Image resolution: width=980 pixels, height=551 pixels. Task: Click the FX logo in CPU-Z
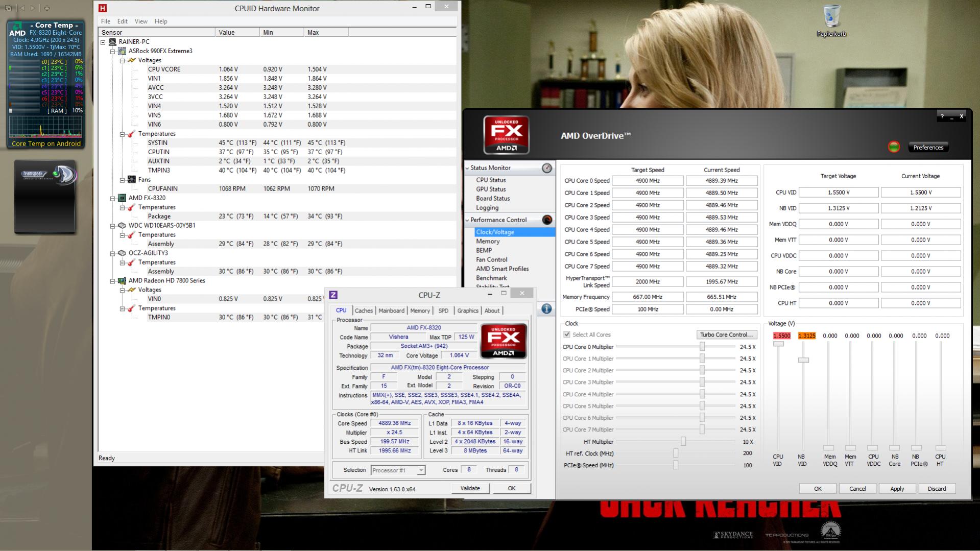(503, 341)
